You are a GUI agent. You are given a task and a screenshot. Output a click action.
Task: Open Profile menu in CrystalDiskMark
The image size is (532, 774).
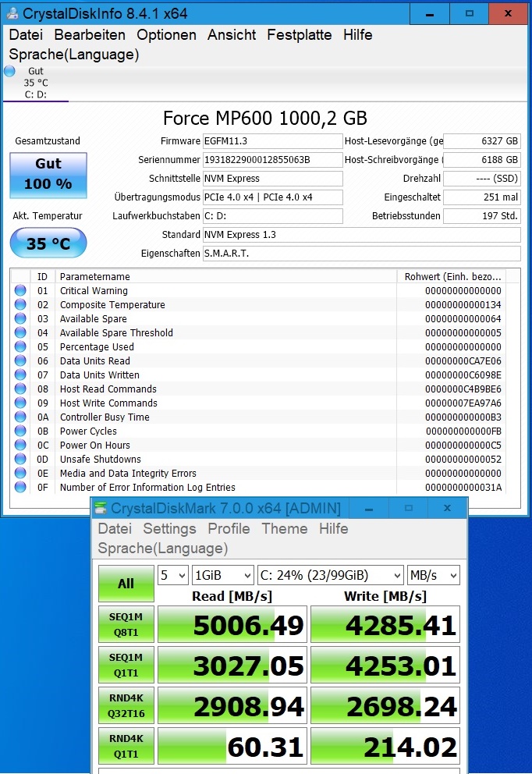(x=229, y=529)
